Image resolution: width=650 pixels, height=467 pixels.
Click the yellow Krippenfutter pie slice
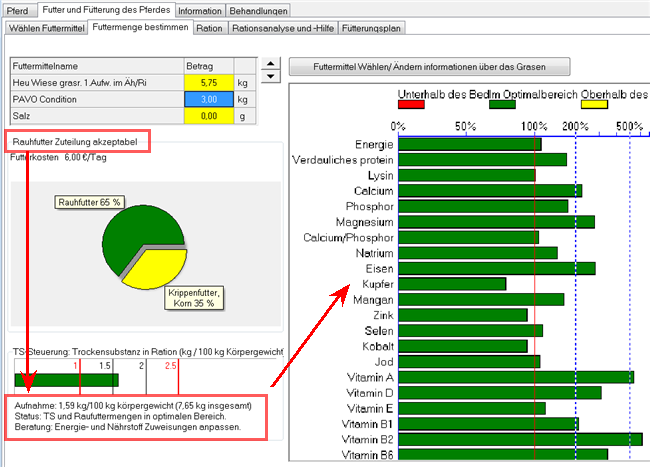pos(160,269)
